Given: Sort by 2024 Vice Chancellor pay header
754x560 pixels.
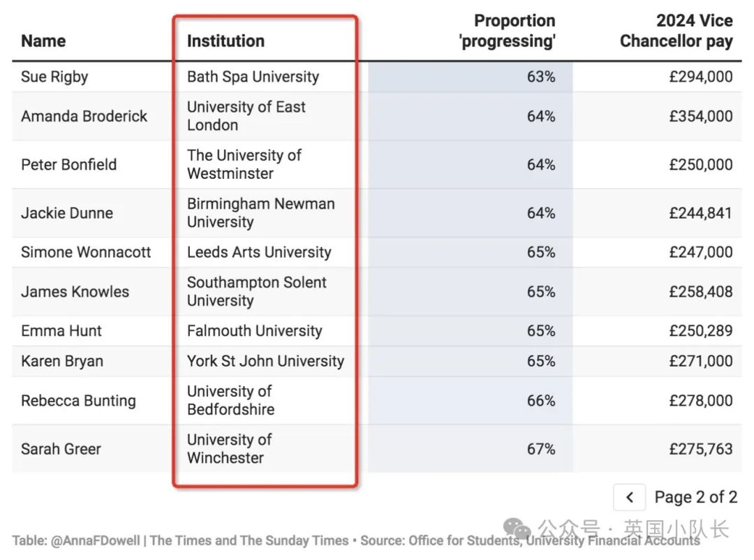Looking at the screenshot, I should 676,31.
